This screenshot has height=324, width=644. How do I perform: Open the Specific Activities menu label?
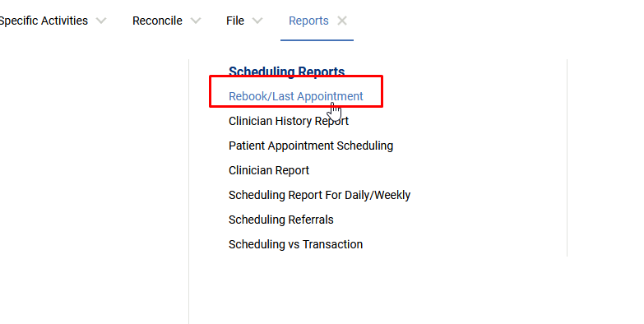44,21
